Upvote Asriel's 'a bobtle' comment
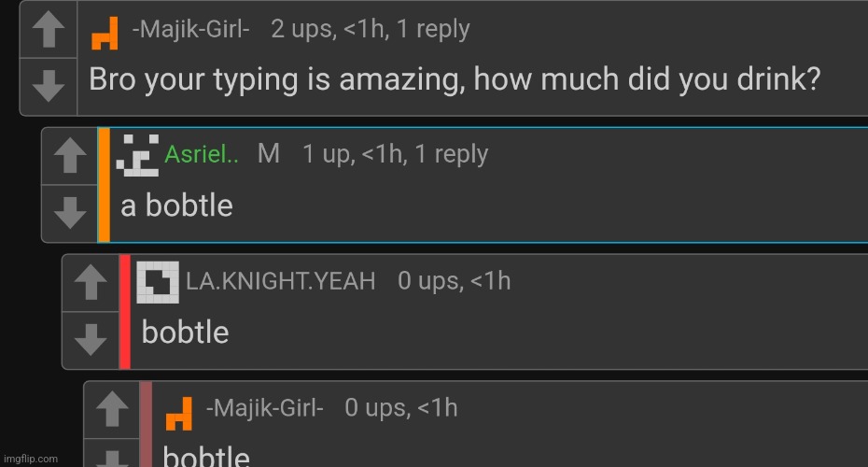Viewport: 868px width, 467px height. 70,156
